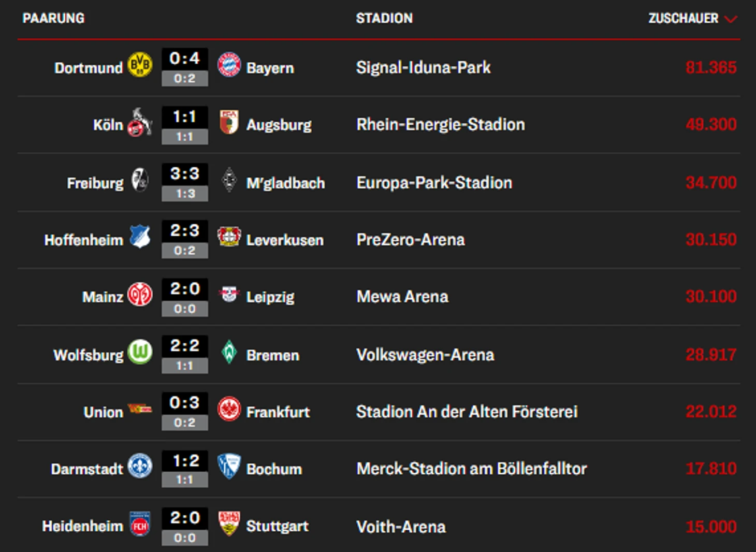Click the Eintracht Frankfurt eagle crest

pyautogui.click(x=229, y=409)
